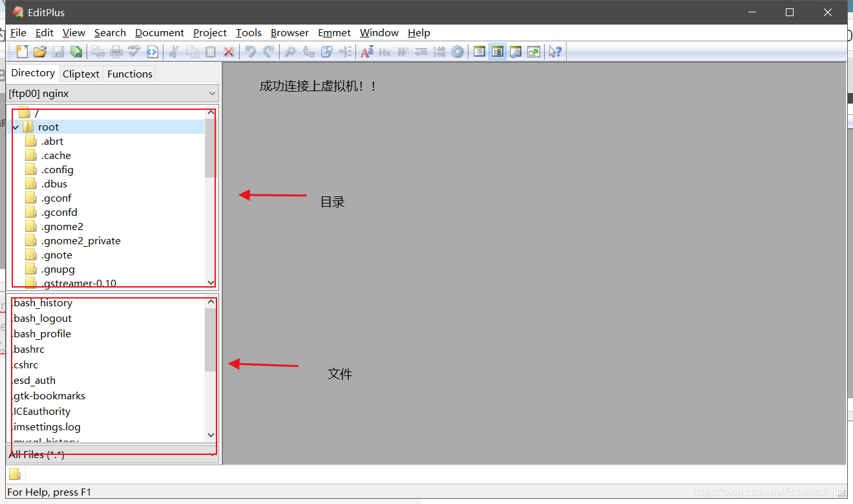
Task: Click the View in Browser toolbar icon
Action: (x=153, y=52)
